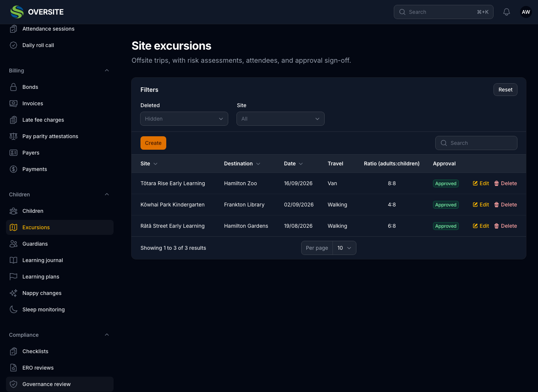Edit the Hamilton Zoo excursion
Viewport: 538px width, 392px height.
481,183
